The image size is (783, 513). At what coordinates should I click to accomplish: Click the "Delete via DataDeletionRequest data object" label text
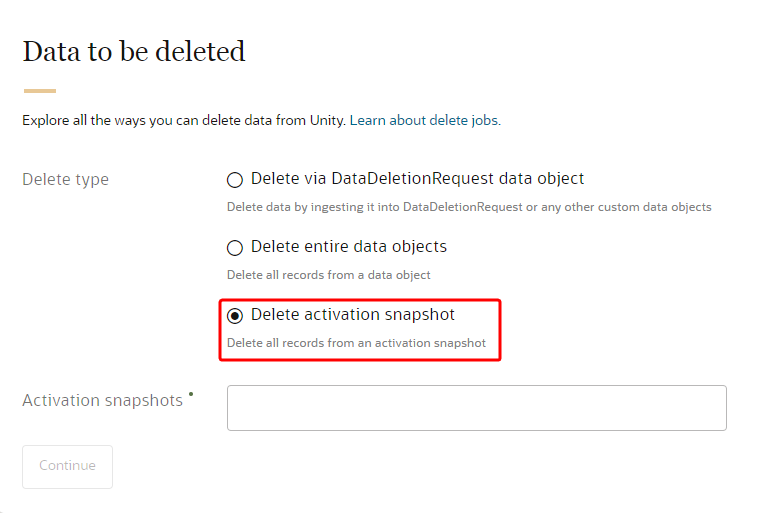(417, 179)
